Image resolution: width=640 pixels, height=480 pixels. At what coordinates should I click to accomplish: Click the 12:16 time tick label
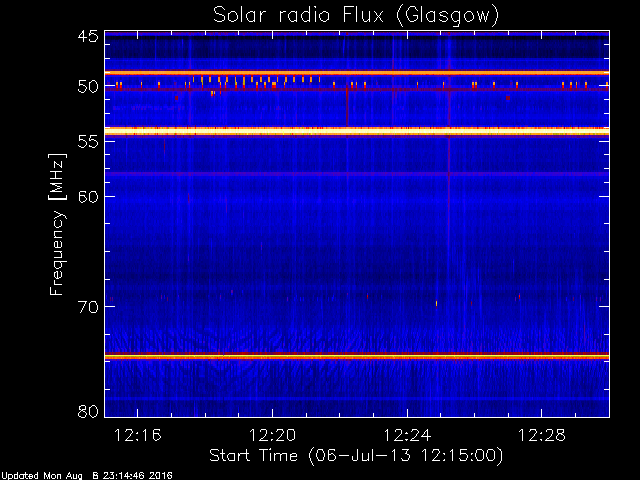click(138, 435)
